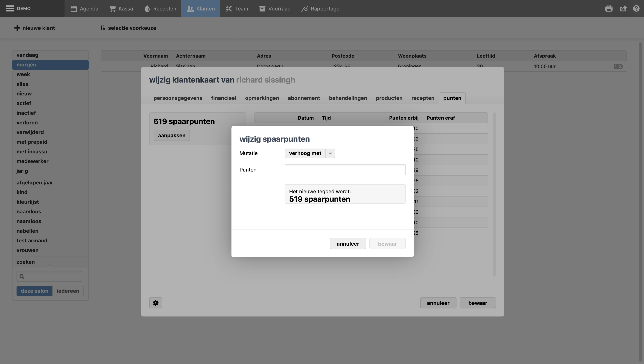Switch to the financieel tab
The height and width of the screenshot is (364, 644).
tap(223, 98)
